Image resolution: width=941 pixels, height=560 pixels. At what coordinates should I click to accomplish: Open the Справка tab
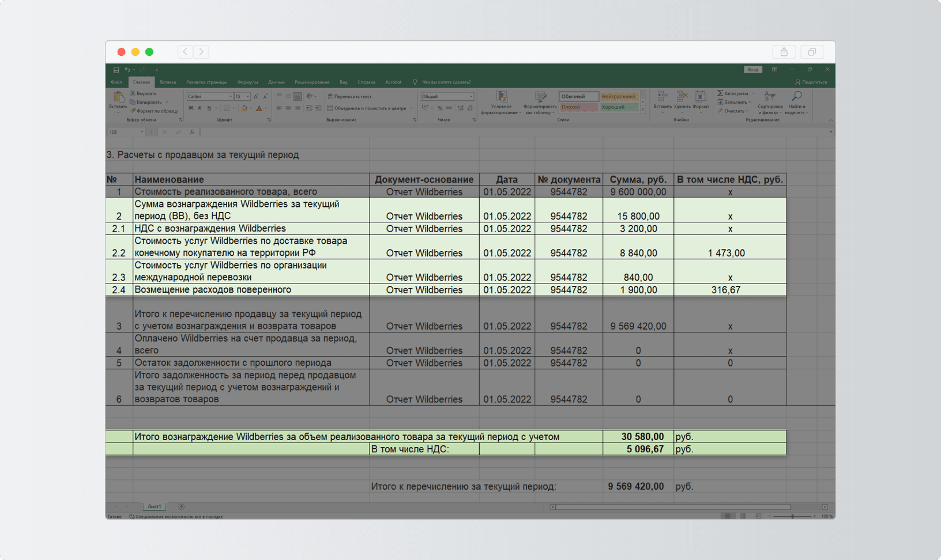366,82
